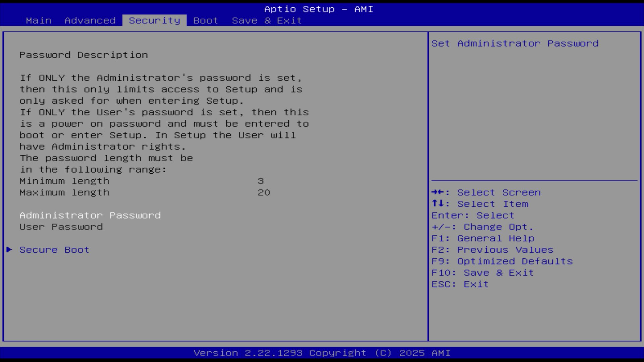Go to the Boot tab
The height and width of the screenshot is (362, 644).
206,20
